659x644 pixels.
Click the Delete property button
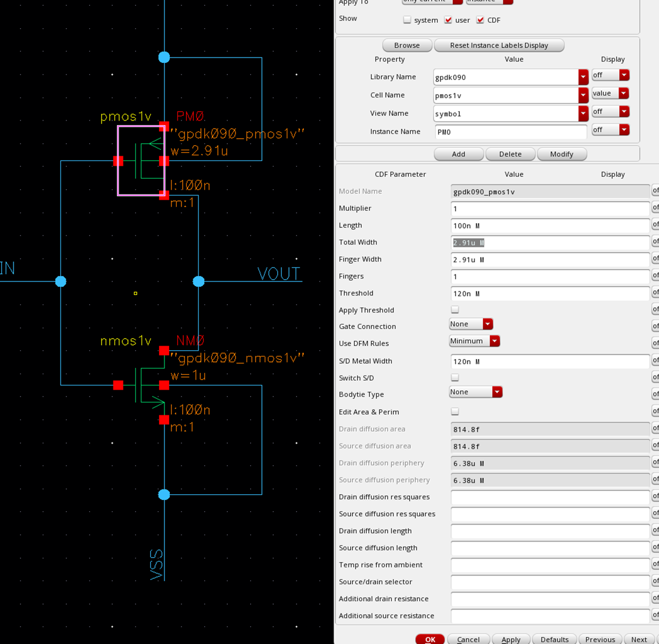[x=510, y=154]
